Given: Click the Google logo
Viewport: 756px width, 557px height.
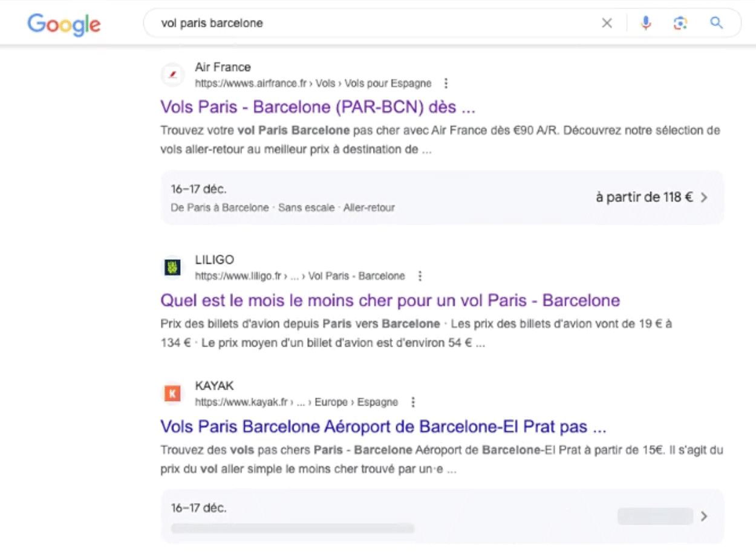Looking at the screenshot, I should coord(64,24).
